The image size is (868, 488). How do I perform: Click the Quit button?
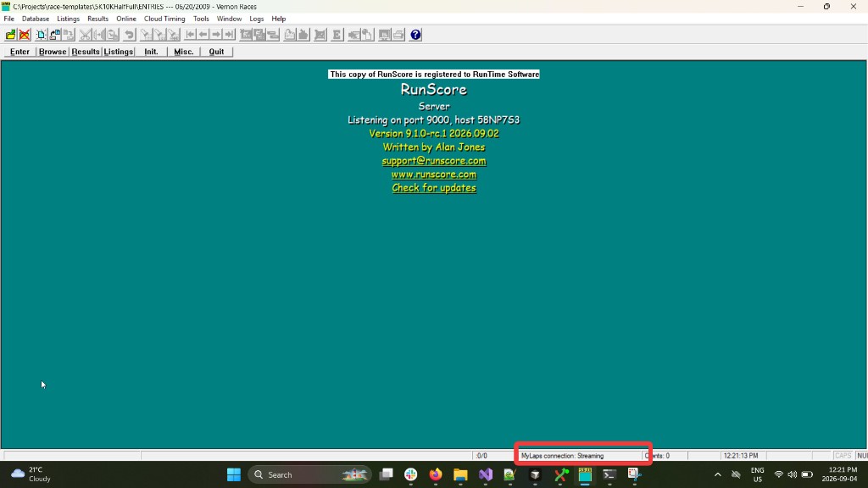coord(216,52)
